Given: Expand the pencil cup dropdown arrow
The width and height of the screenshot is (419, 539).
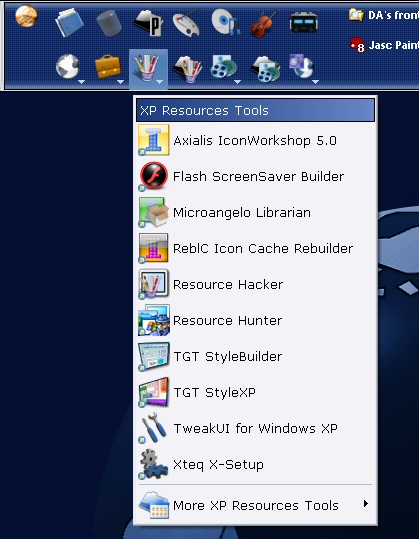Looking at the screenshot, I should pos(159,82).
